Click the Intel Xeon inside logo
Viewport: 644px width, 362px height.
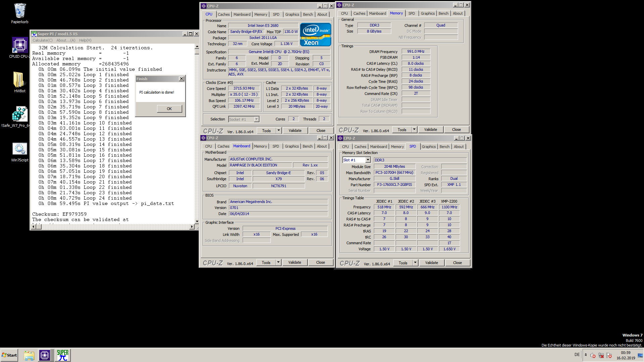coord(315,35)
